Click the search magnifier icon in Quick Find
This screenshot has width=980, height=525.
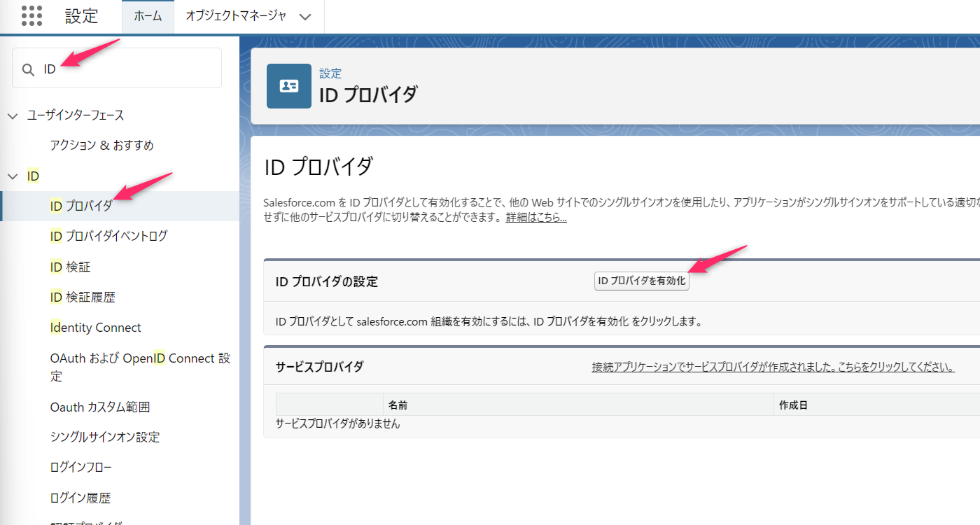(29, 69)
